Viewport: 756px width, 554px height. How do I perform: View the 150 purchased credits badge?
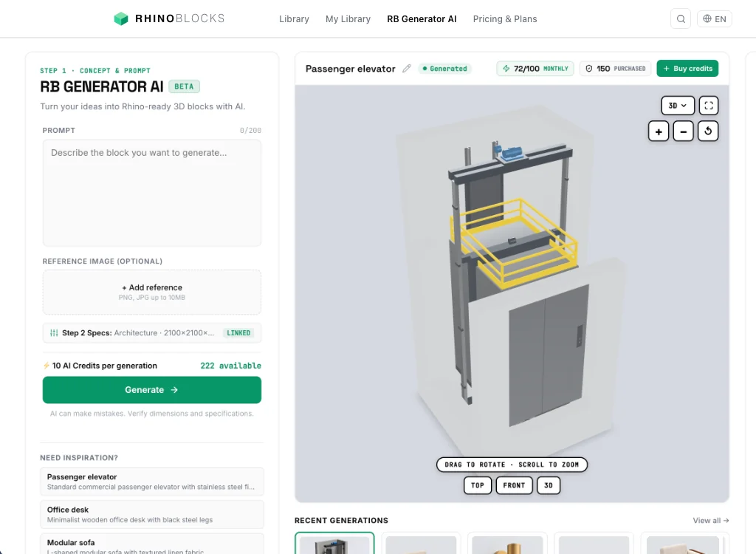[x=615, y=69]
